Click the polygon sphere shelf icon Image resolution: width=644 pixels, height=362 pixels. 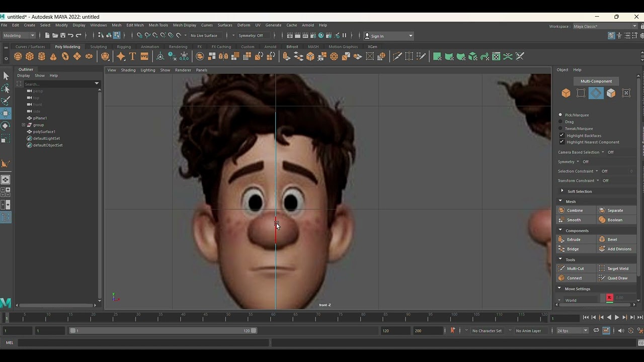pos(18,56)
